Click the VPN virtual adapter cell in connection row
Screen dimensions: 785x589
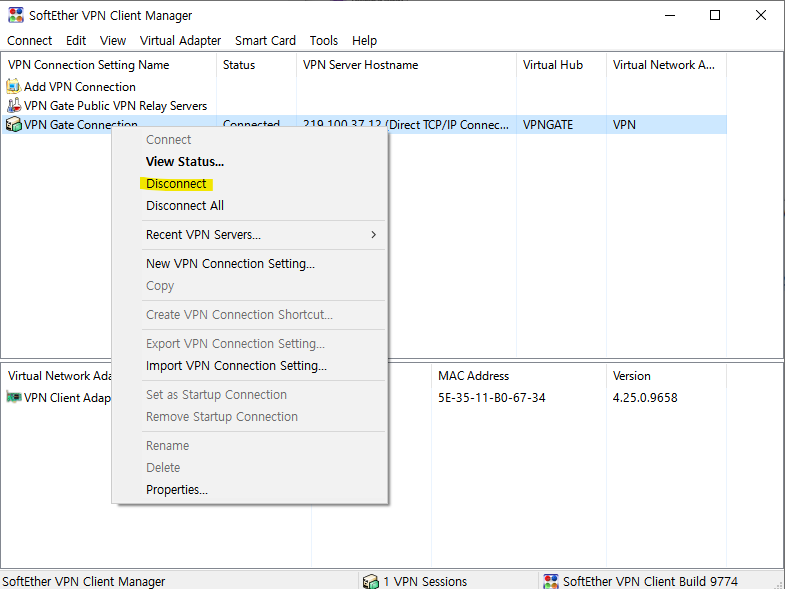624,125
